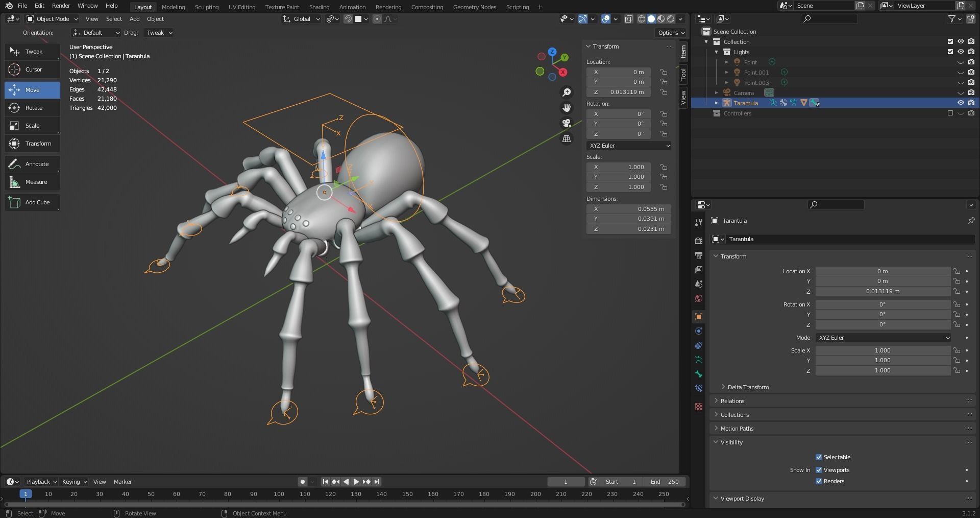Disable Camera in renders
Screen dimensions: 980x518
tap(971, 93)
